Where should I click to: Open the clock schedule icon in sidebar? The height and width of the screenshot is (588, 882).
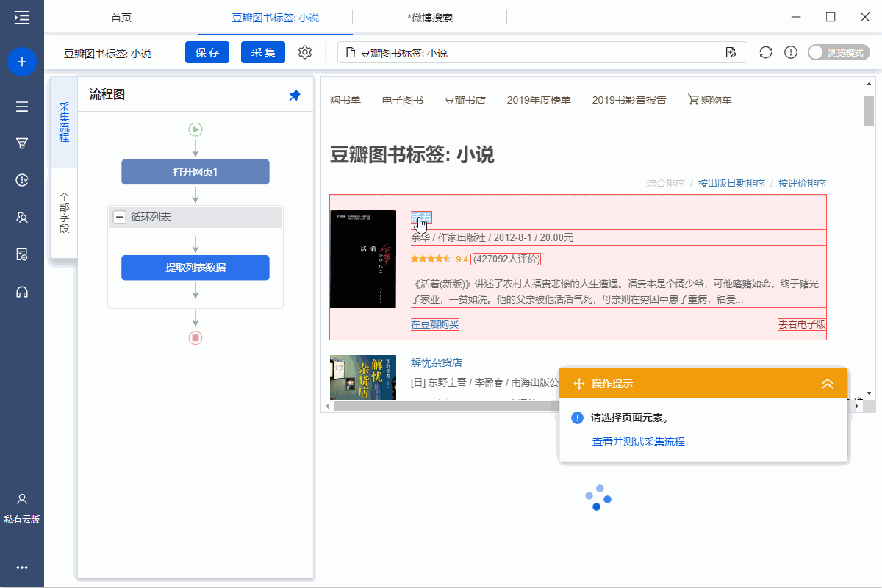(22, 180)
